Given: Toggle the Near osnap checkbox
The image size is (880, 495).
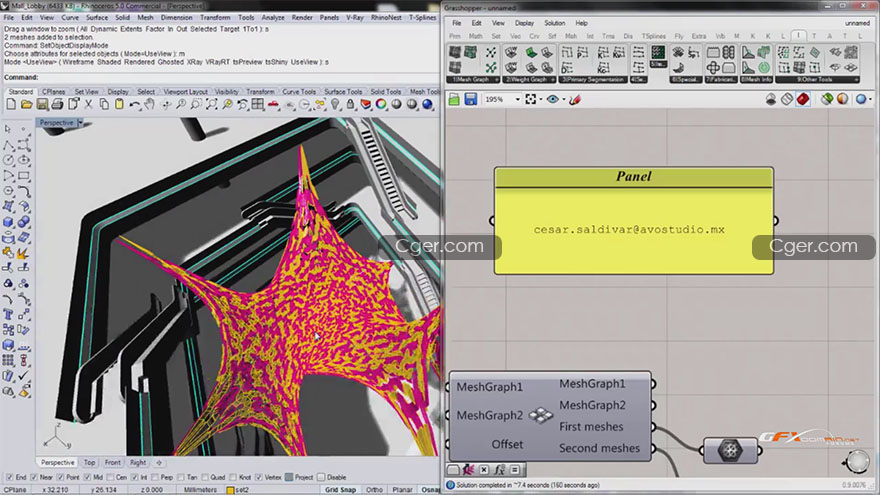Looking at the screenshot, I should tap(34, 477).
